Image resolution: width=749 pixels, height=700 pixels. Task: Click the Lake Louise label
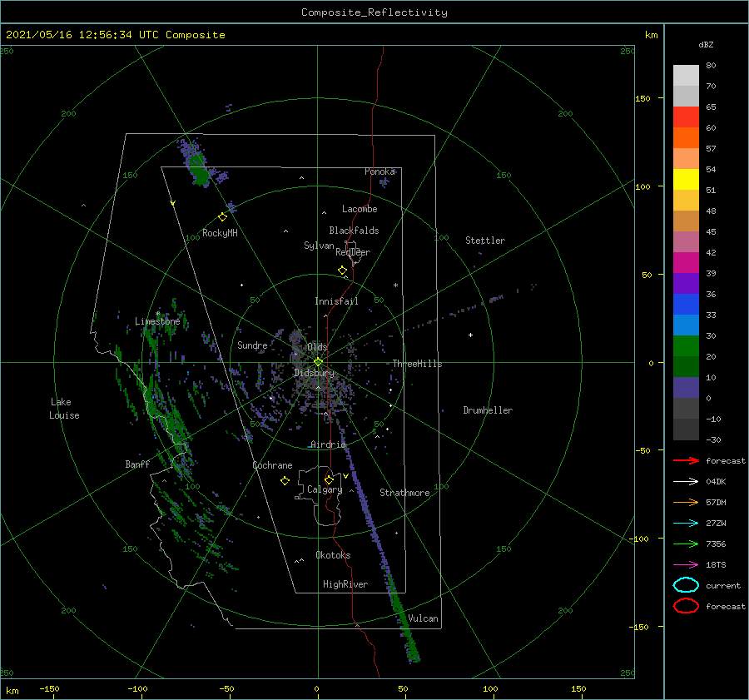[64, 409]
